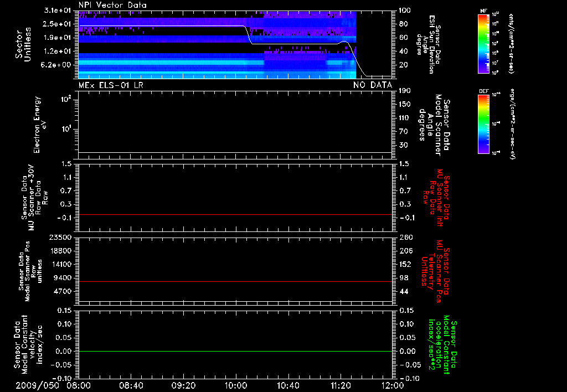Click the green 'Model Constant acceleration' label
The width and height of the screenshot is (567, 392).
pos(442,344)
